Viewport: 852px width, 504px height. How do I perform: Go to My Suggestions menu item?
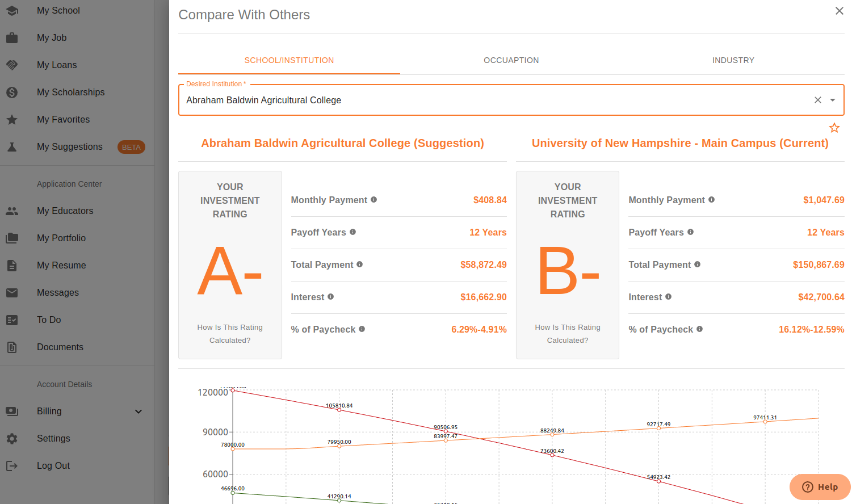pos(70,147)
